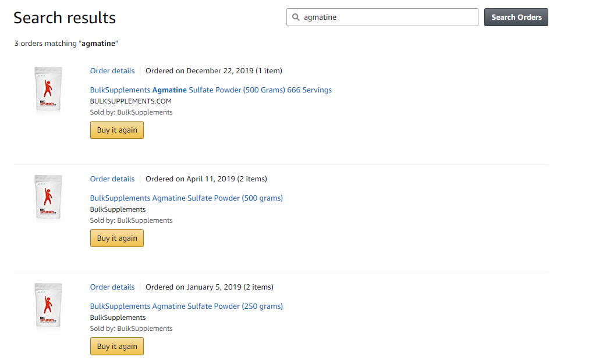The image size is (596, 364).
Task: Click the BULKSUPPLEMENTS.COM brand text
Action: pos(131,101)
